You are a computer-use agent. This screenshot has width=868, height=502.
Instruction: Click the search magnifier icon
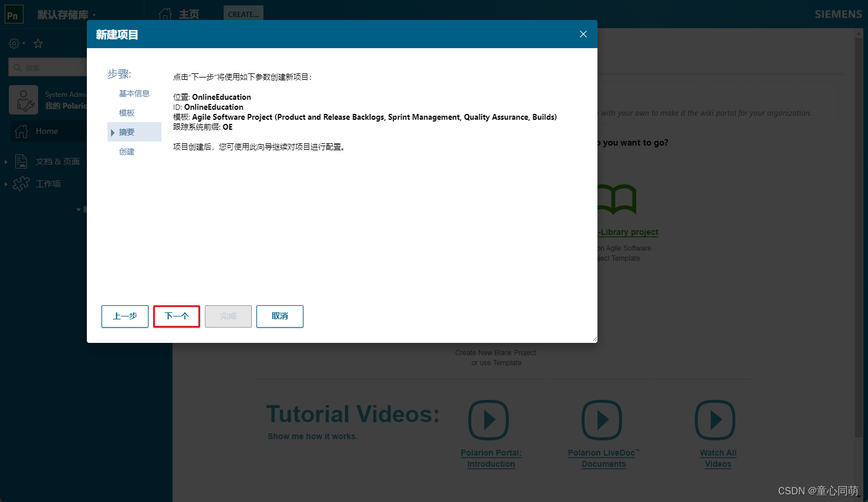[18, 68]
